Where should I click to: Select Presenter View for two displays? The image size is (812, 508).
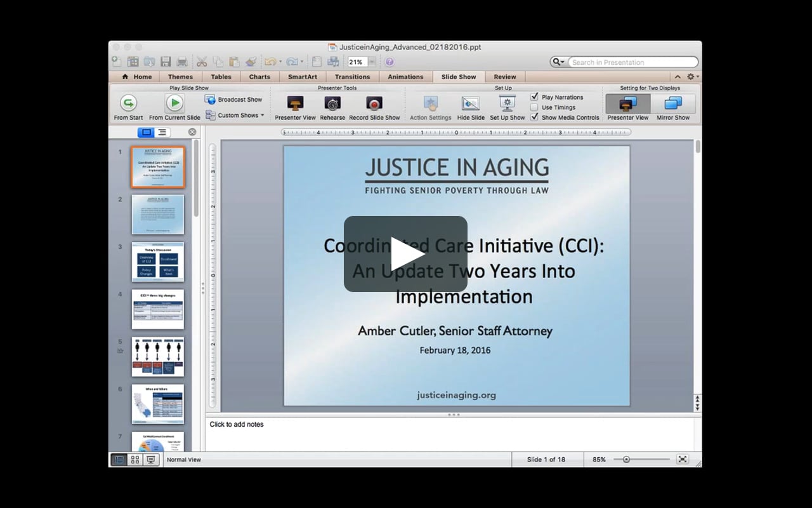(628, 107)
